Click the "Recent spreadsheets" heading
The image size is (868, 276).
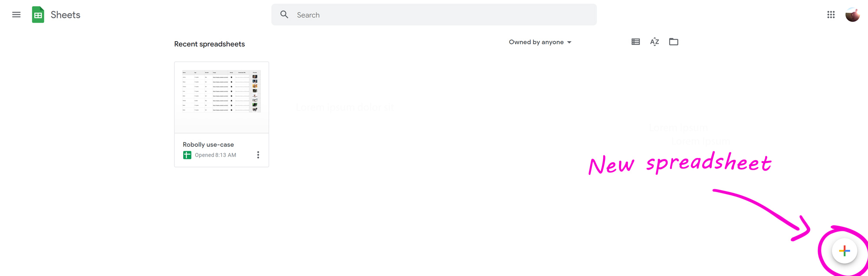tap(209, 44)
